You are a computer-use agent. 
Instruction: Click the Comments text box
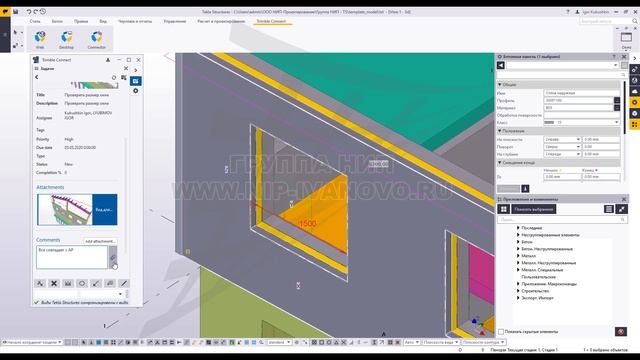point(72,257)
